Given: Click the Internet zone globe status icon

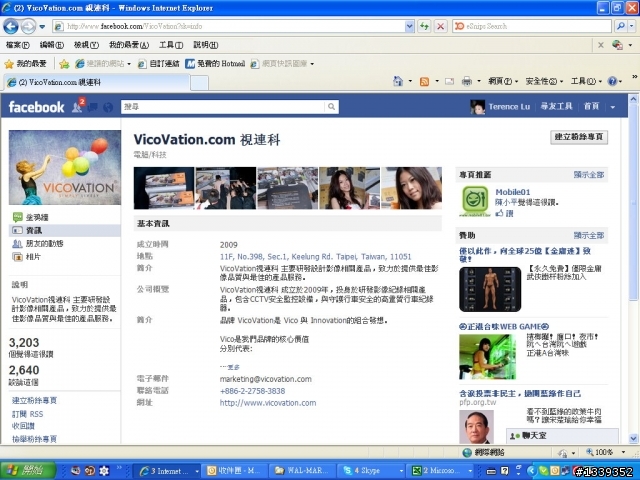Looking at the screenshot, I should 467,453.
